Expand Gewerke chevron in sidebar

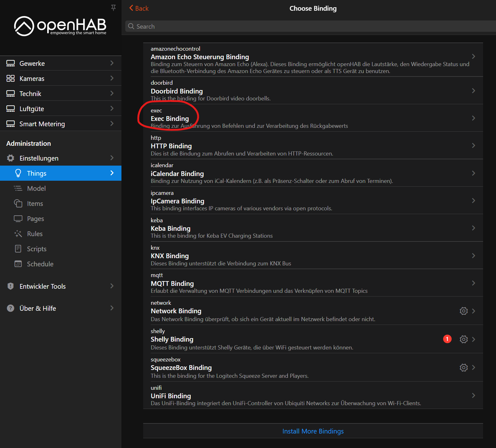coord(112,63)
